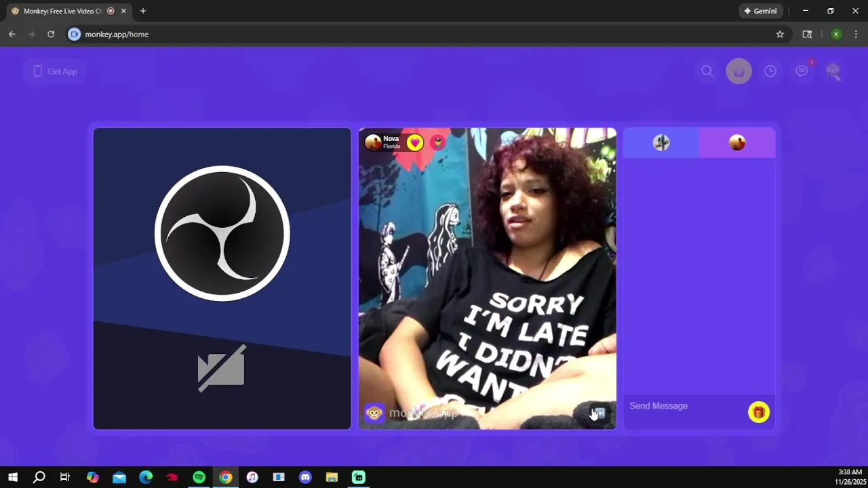
Task: Open a new browser tab
Action: 143,11
